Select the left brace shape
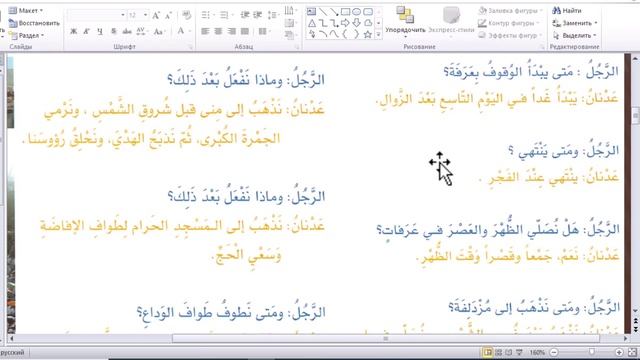Screen dimensions: 640x360 point(345,35)
